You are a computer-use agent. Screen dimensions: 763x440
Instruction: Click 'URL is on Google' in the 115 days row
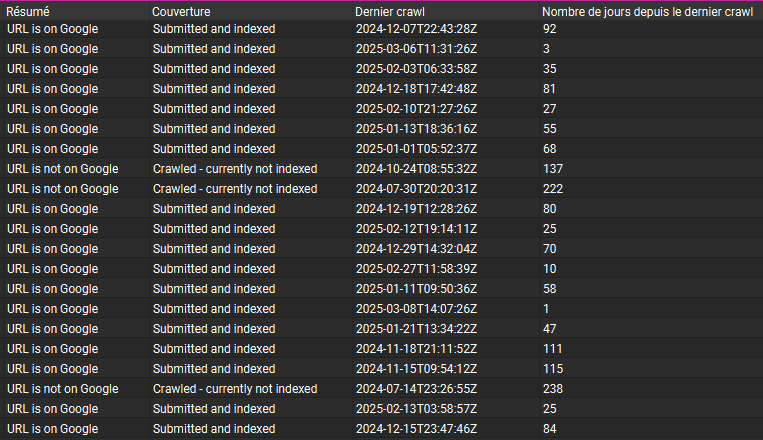coord(53,368)
